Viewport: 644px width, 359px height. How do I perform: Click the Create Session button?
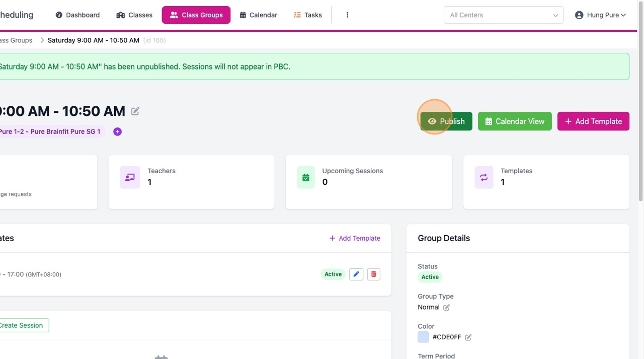pyautogui.click(x=21, y=325)
